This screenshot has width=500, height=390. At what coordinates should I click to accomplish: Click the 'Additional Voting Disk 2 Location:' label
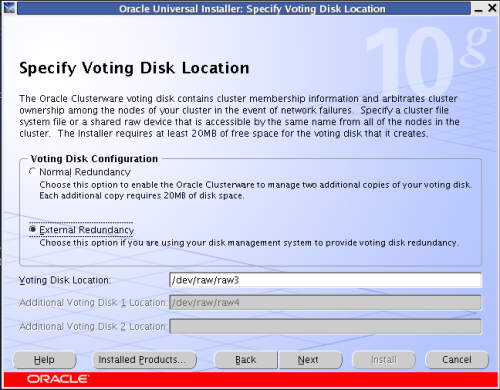(93, 326)
